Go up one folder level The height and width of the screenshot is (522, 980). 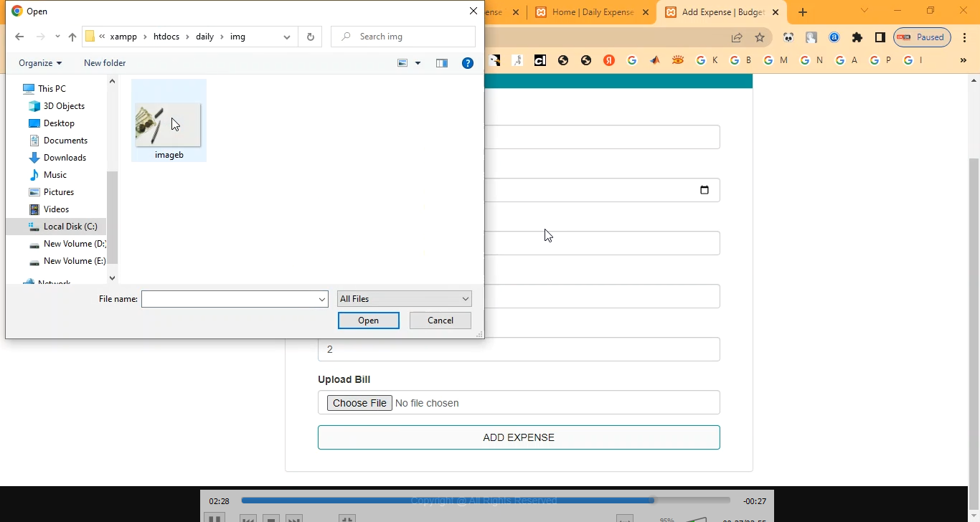click(x=72, y=37)
